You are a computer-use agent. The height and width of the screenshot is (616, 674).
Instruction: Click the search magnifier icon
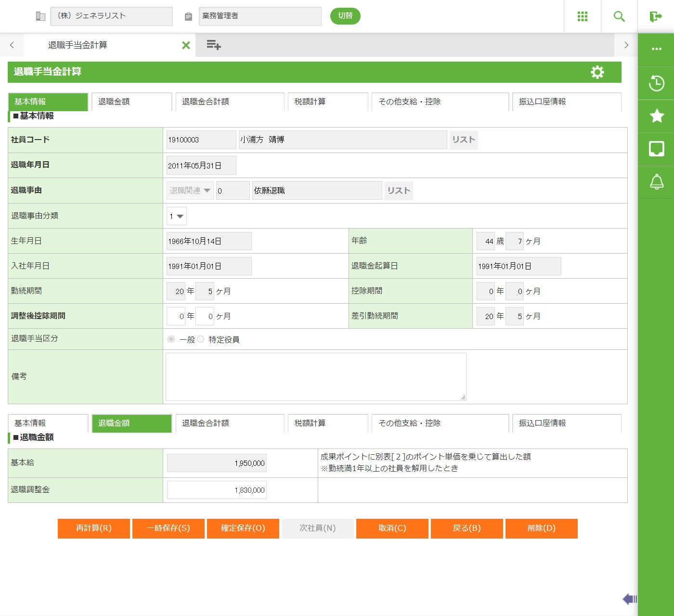click(619, 16)
